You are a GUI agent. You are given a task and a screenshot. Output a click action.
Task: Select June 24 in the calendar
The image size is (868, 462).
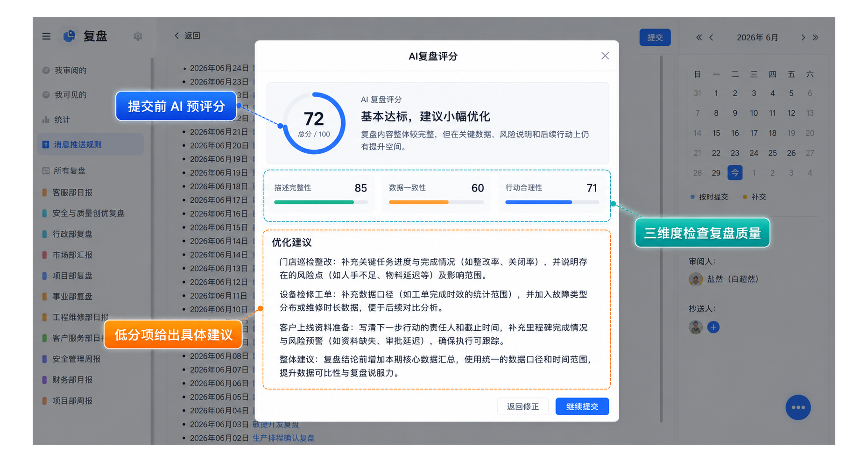click(754, 153)
